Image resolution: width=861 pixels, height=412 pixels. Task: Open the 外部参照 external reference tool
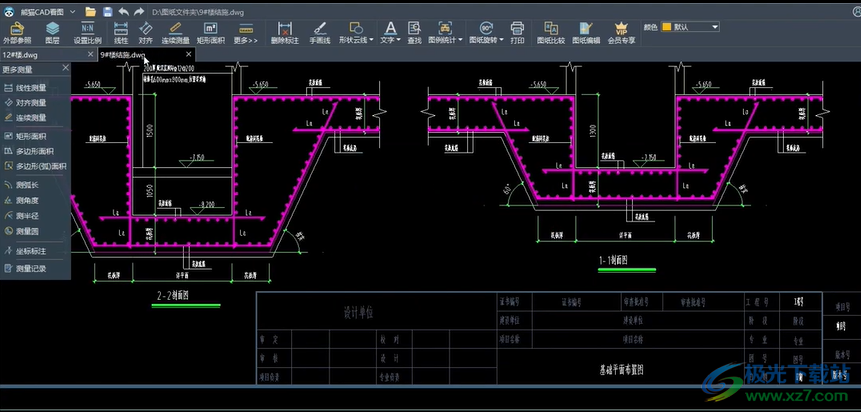pyautogui.click(x=17, y=32)
